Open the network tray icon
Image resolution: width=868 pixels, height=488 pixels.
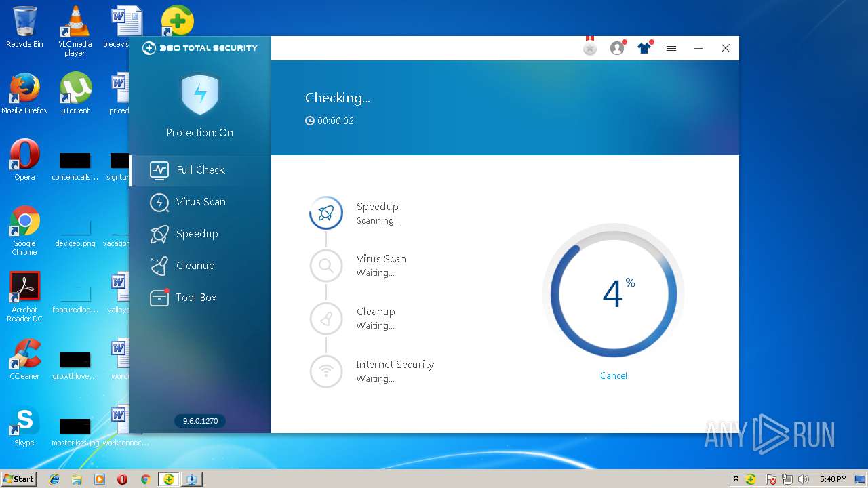tap(787, 479)
